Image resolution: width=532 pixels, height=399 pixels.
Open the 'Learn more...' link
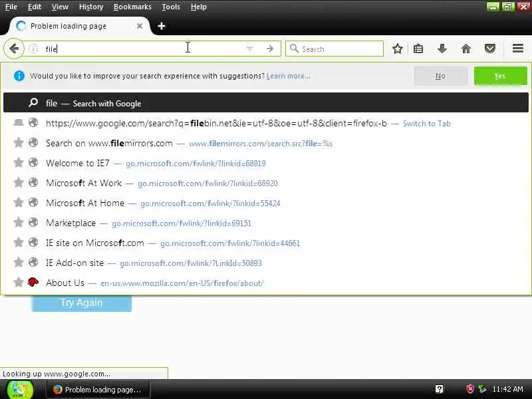click(x=288, y=76)
